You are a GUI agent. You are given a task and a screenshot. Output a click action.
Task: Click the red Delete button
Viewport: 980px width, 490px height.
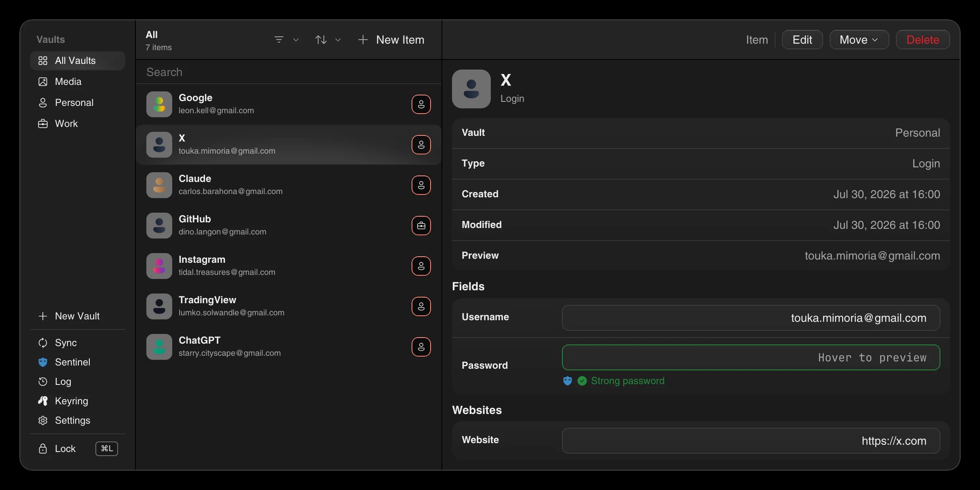click(x=923, y=40)
